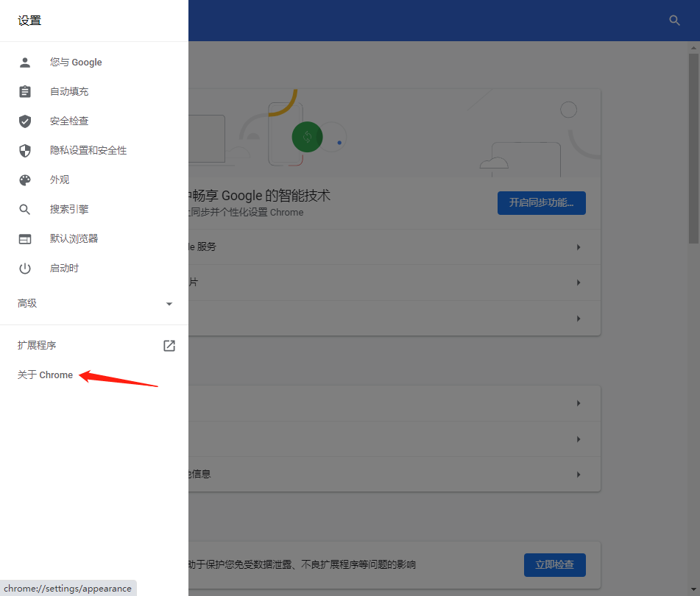Expand the 信息 row arrow
Image resolution: width=700 pixels, height=596 pixels.
coord(579,475)
